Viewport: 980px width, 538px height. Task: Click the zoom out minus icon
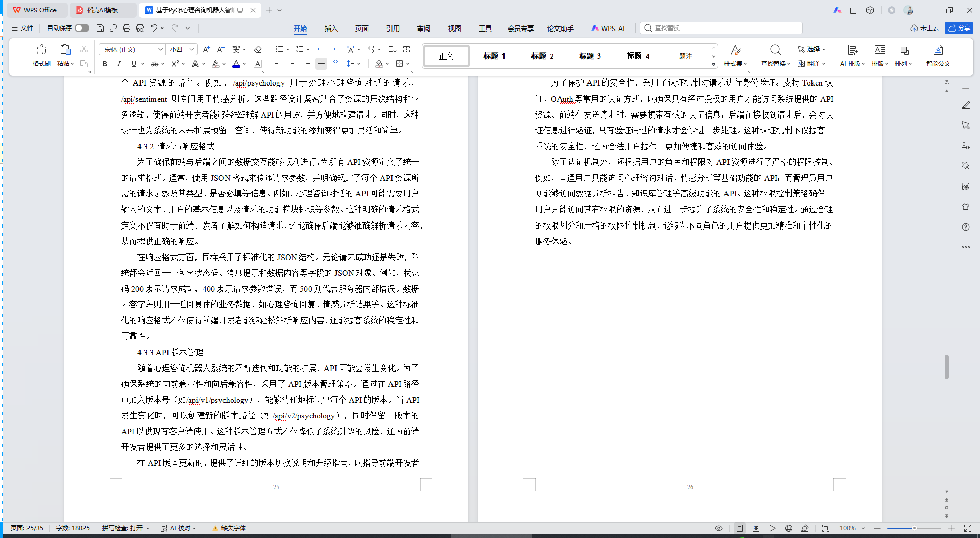click(x=877, y=528)
